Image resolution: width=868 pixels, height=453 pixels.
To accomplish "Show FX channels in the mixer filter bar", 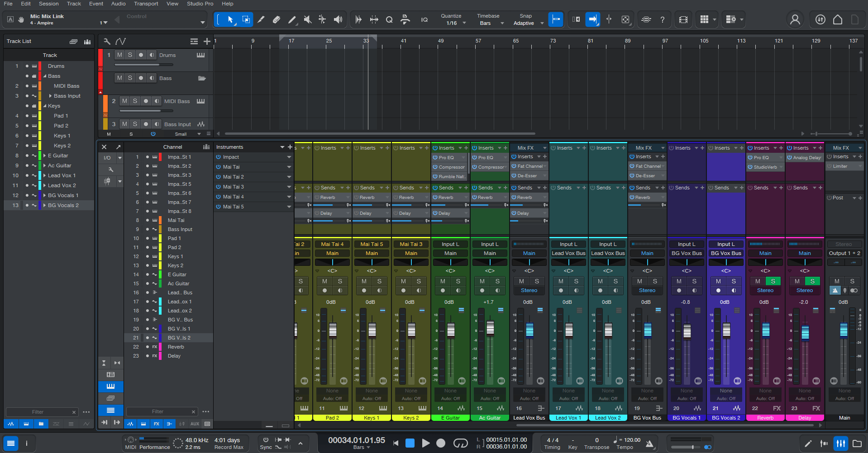I will 156,424.
